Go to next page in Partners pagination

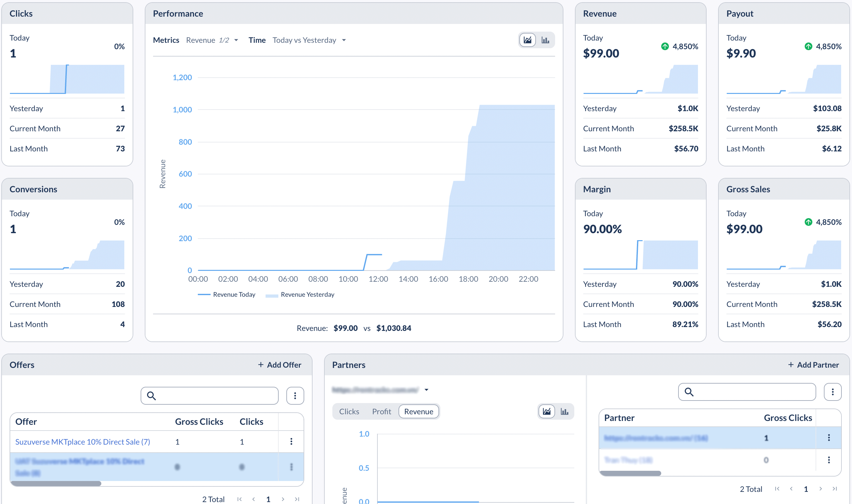click(x=820, y=489)
